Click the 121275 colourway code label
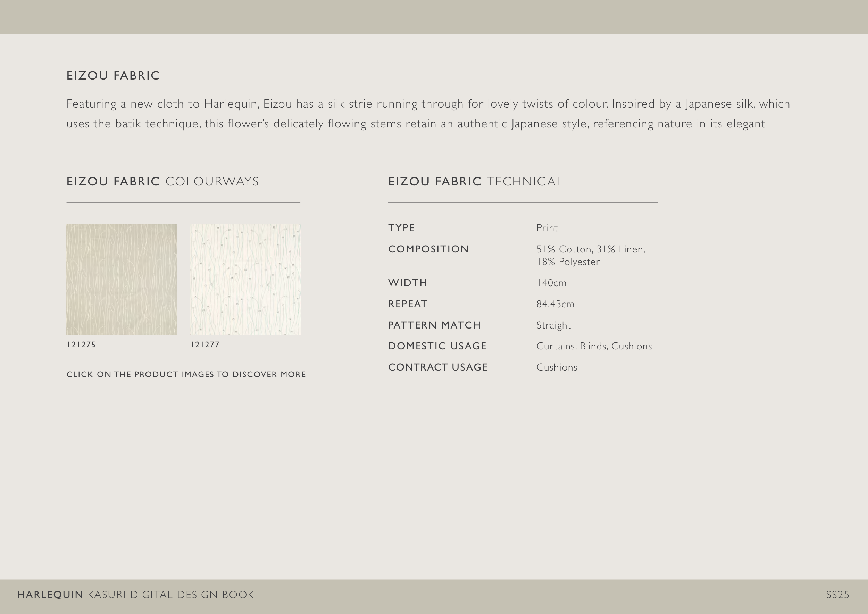The width and height of the screenshot is (868, 614). pyautogui.click(x=81, y=345)
